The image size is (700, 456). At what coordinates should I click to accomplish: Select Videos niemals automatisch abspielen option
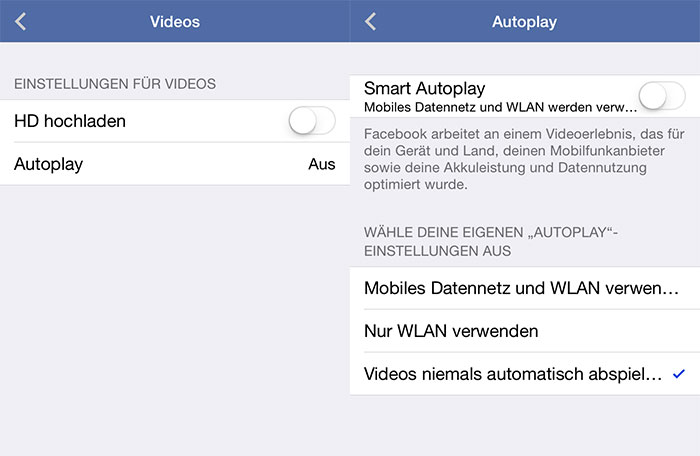(x=525, y=374)
